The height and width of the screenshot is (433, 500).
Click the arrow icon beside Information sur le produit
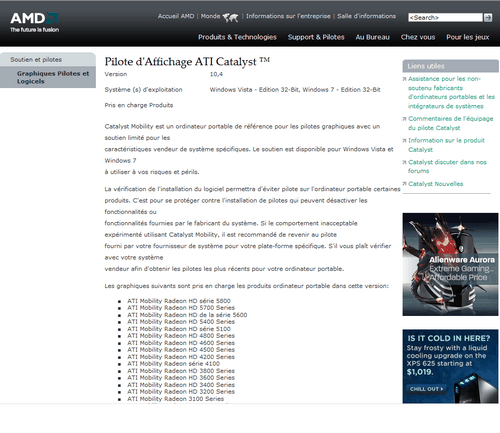[404, 140]
